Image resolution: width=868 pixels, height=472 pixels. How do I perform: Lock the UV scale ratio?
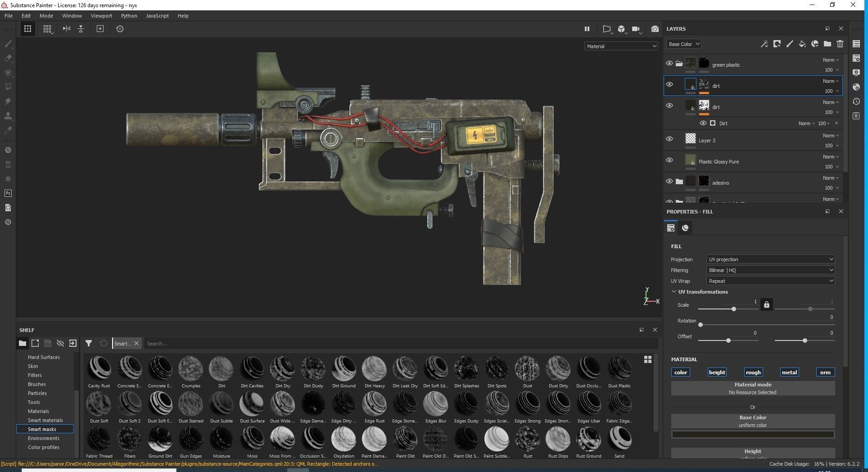tap(766, 305)
